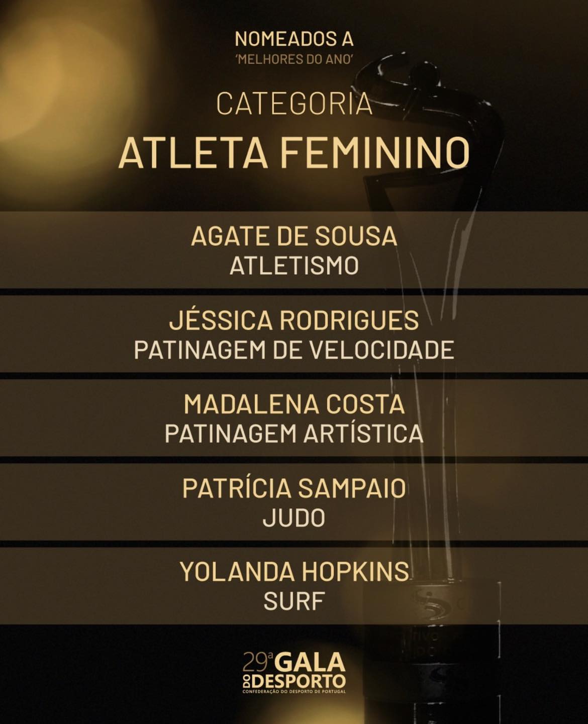The width and height of the screenshot is (588, 724).
Task: Choose nominee Madalena Costa
Action: [294, 404]
